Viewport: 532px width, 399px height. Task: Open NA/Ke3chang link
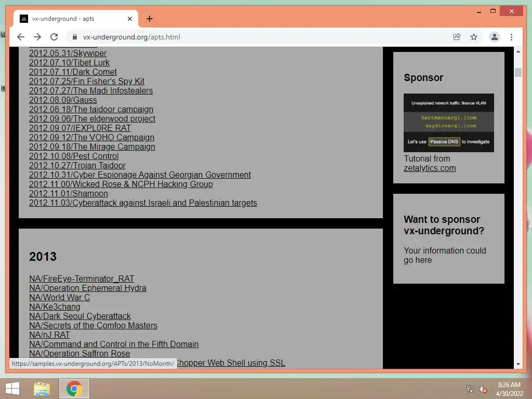click(55, 307)
